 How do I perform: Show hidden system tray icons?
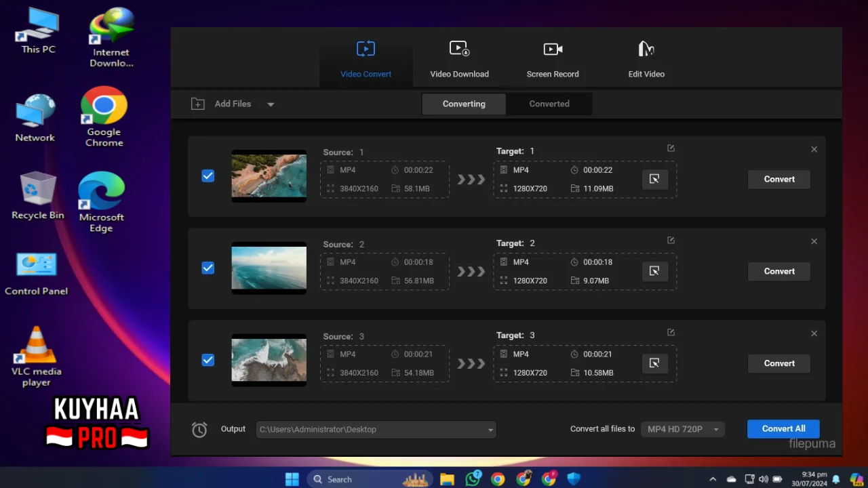click(x=713, y=479)
